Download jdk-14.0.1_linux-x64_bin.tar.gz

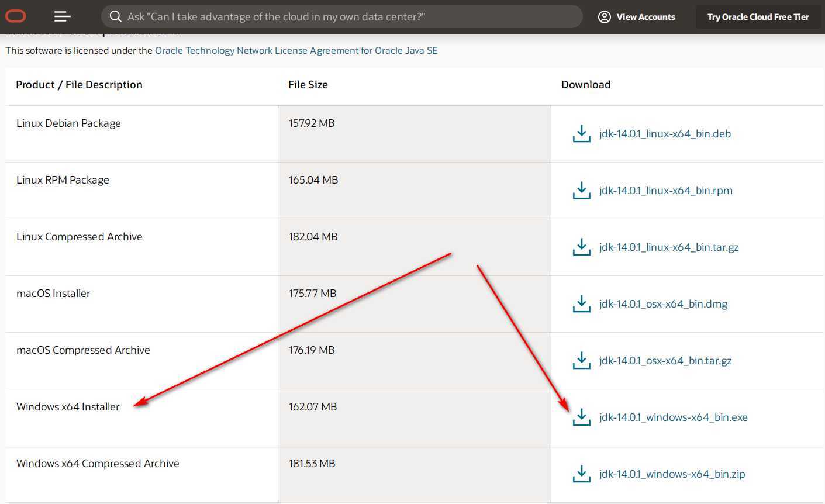point(669,247)
